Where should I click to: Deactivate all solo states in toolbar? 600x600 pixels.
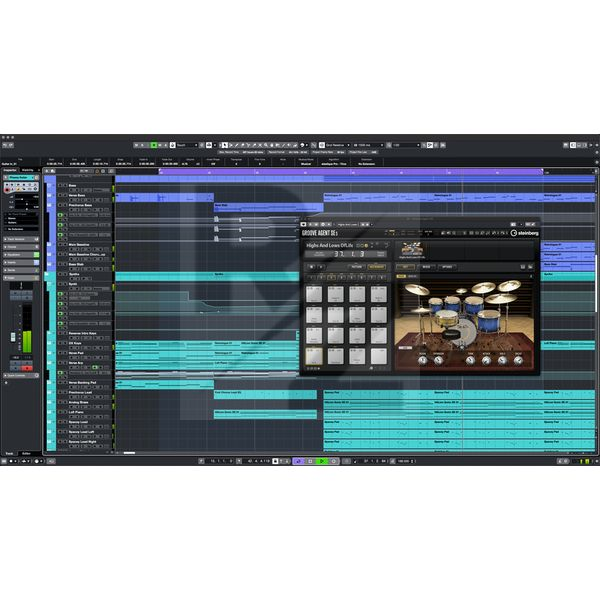142,145
